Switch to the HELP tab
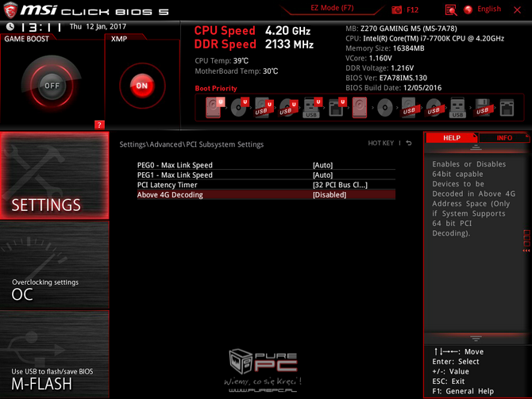 point(452,138)
